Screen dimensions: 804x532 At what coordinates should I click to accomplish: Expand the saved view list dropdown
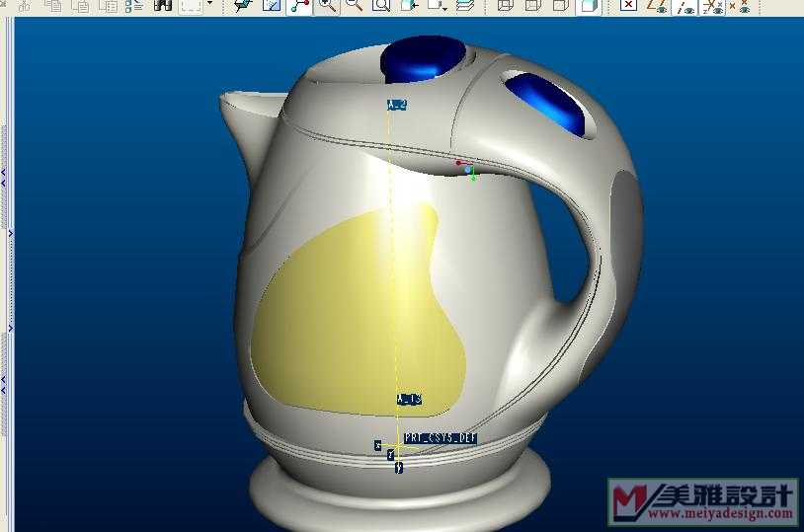coord(446,5)
